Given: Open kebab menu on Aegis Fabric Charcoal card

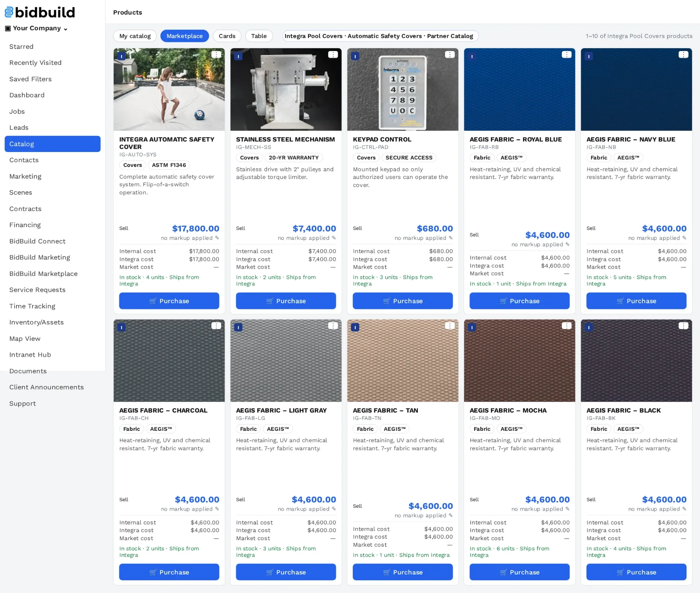Looking at the screenshot, I should (216, 325).
